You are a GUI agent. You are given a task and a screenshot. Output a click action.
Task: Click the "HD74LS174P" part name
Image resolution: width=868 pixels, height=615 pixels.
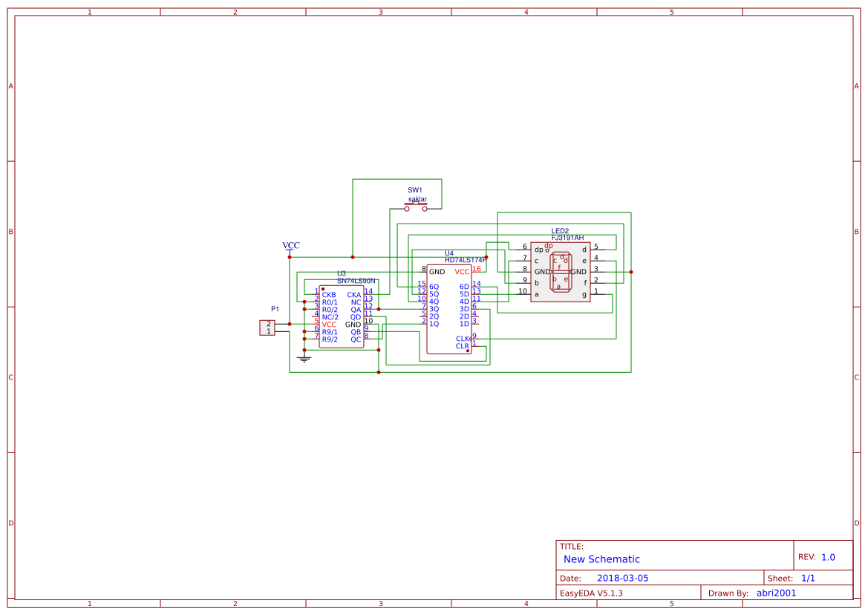(466, 260)
